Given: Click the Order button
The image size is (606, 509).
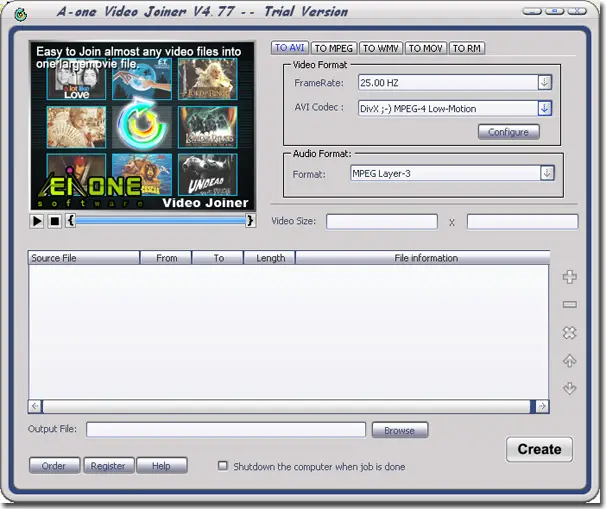Looking at the screenshot, I should click(x=54, y=466).
